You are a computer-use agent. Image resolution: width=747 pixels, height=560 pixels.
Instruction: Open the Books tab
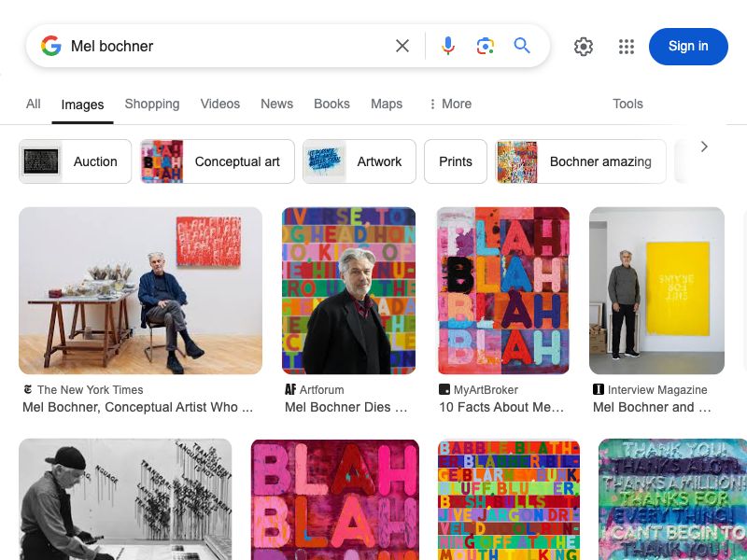pyautogui.click(x=331, y=104)
